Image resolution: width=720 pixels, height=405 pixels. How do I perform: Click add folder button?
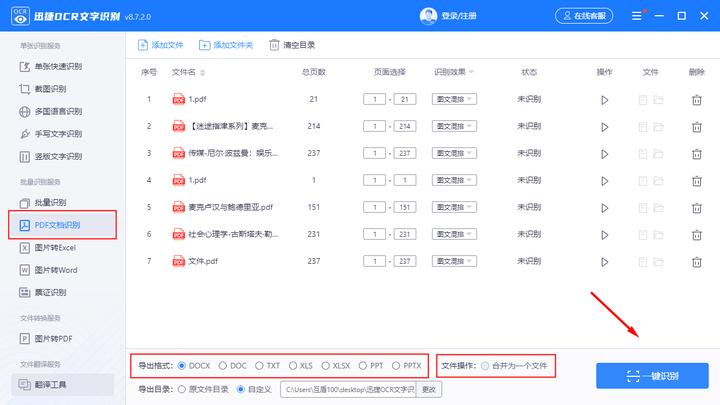coord(225,45)
